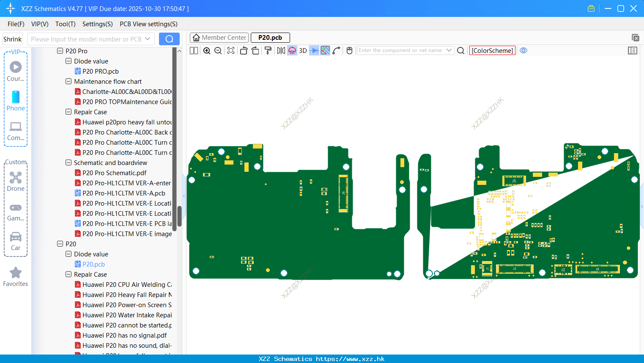The height and width of the screenshot is (363, 644).
Task: Toggle the diode value display
Action: click(314, 50)
